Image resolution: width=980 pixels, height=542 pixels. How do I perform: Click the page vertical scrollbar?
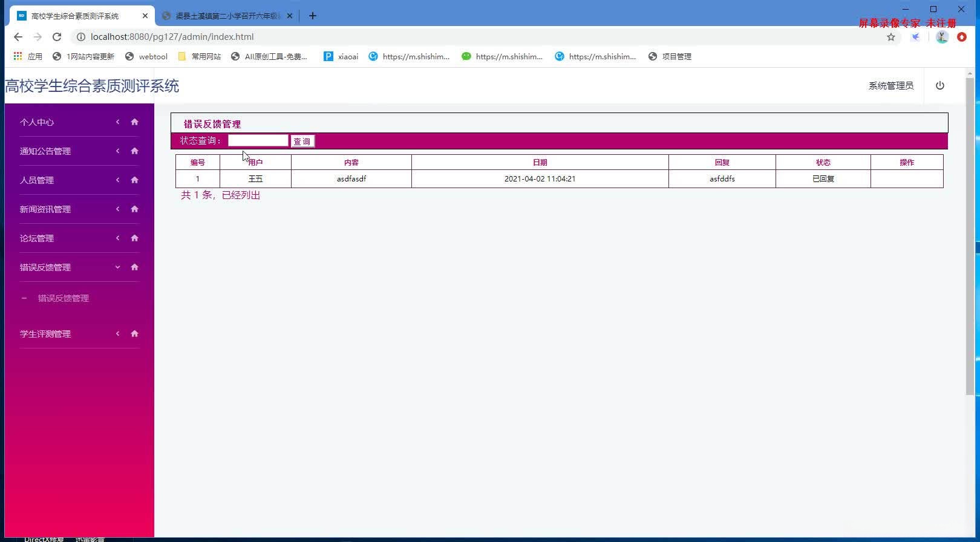pyautogui.click(x=970, y=236)
